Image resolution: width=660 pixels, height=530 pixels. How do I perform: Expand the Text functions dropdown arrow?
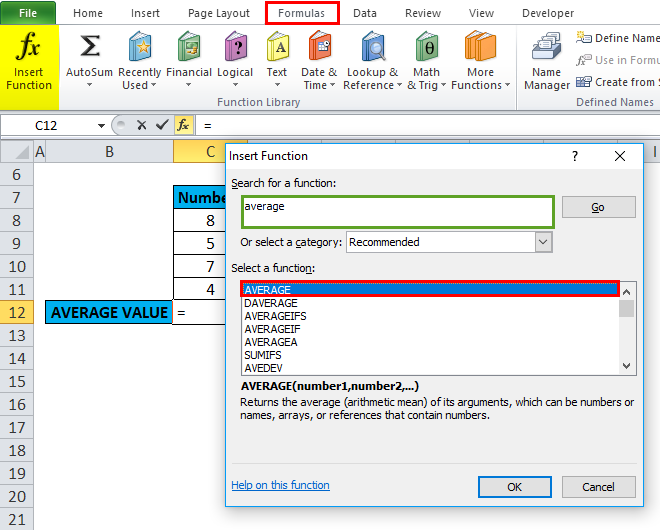277,85
